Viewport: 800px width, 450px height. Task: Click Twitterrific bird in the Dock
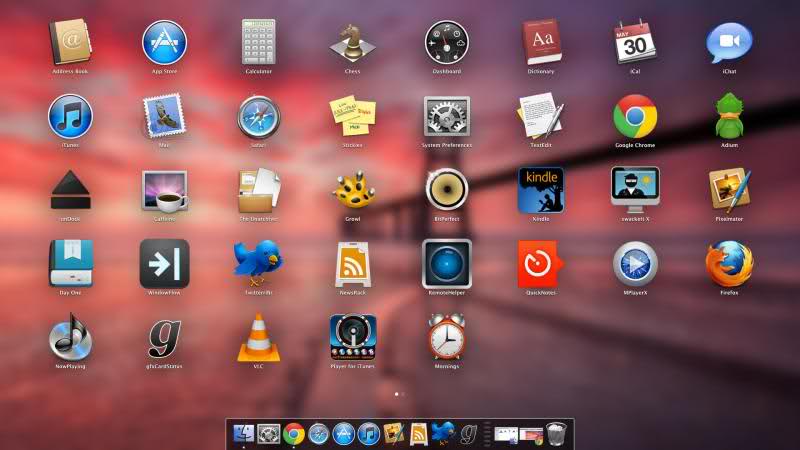443,433
